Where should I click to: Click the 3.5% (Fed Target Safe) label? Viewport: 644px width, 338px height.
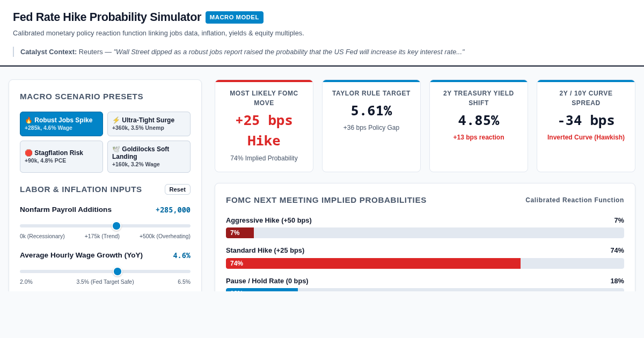pos(105,282)
